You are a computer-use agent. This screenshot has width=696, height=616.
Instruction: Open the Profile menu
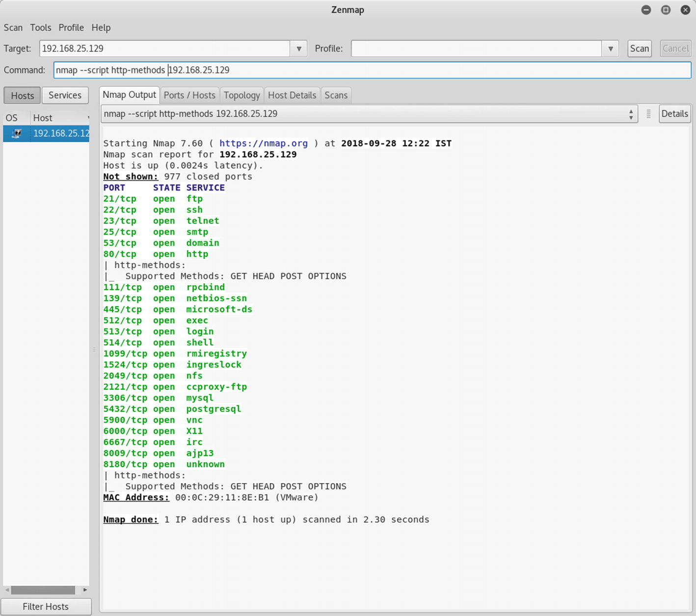click(71, 27)
